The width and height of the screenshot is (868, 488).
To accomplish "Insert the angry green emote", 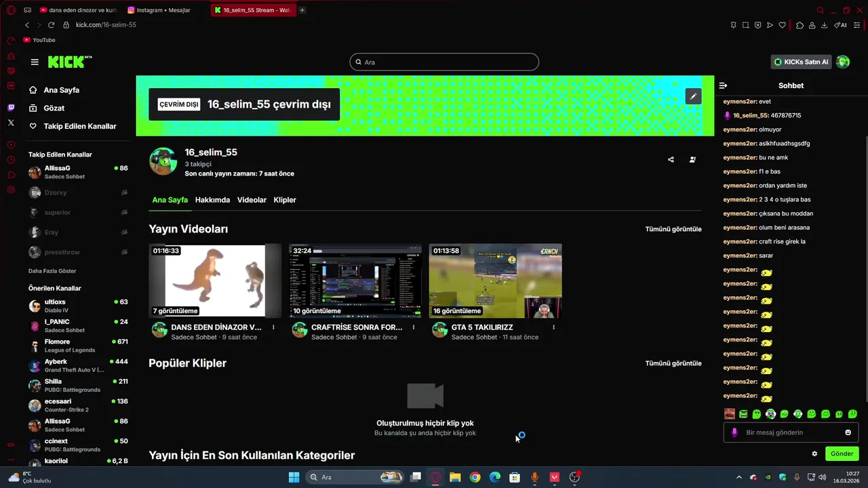I will [x=743, y=413].
